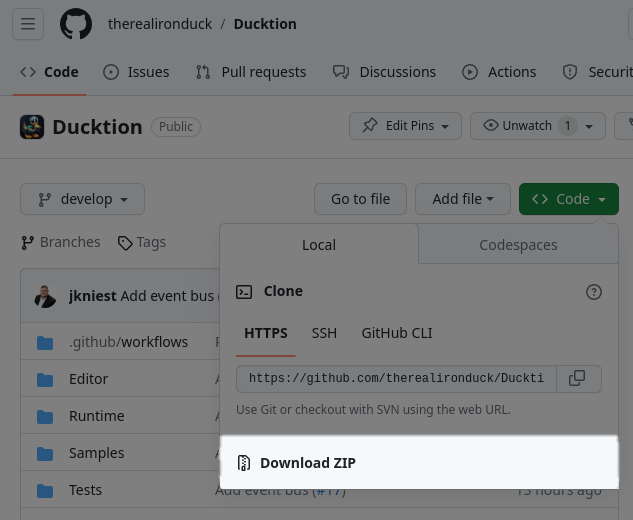Open the develop branch selector
633x520 pixels.
click(x=82, y=199)
